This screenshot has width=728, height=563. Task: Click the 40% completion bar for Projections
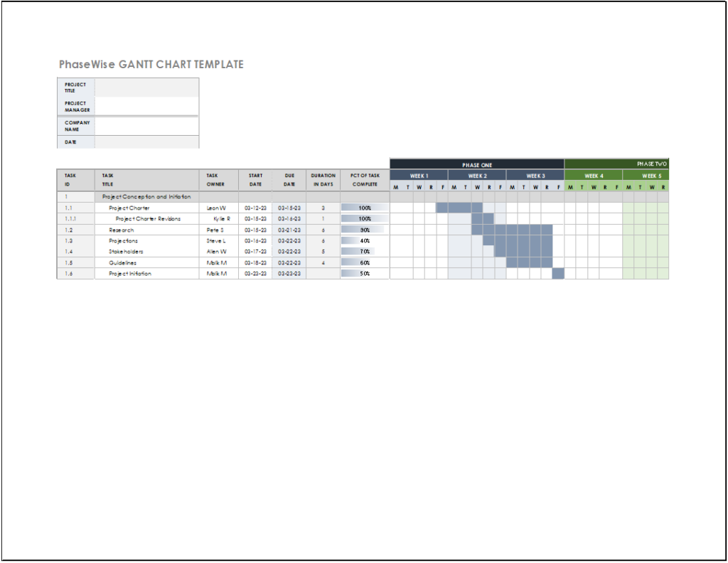click(x=364, y=240)
